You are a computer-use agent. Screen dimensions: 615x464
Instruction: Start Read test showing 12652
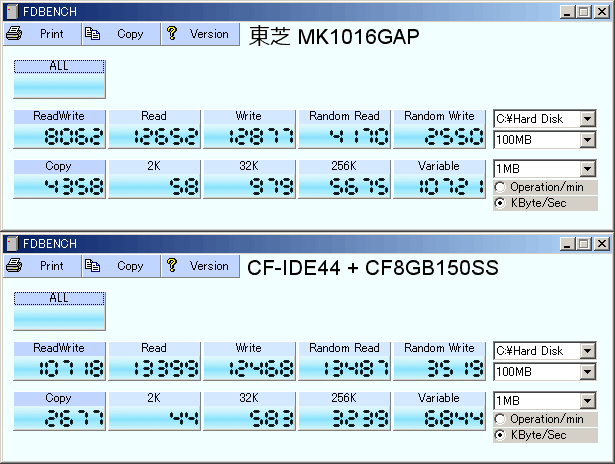[x=155, y=129]
